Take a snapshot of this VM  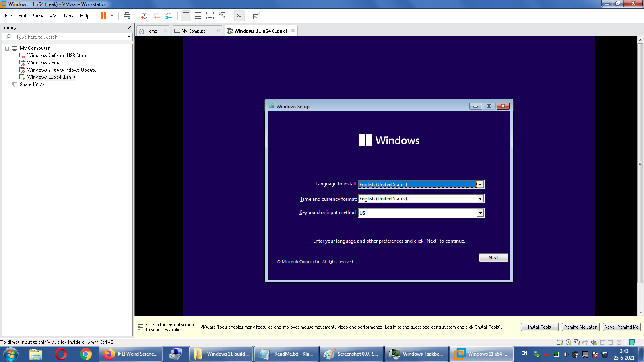tap(144, 16)
